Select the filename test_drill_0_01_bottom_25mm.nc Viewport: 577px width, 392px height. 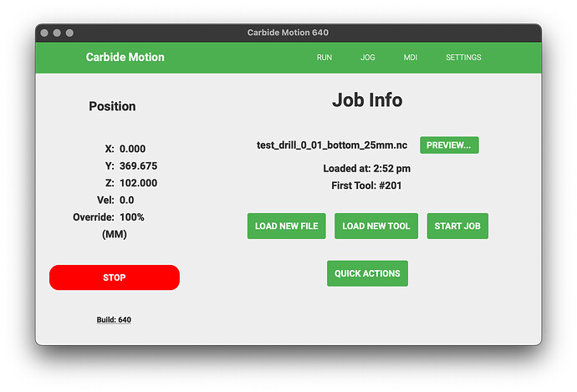coord(332,145)
